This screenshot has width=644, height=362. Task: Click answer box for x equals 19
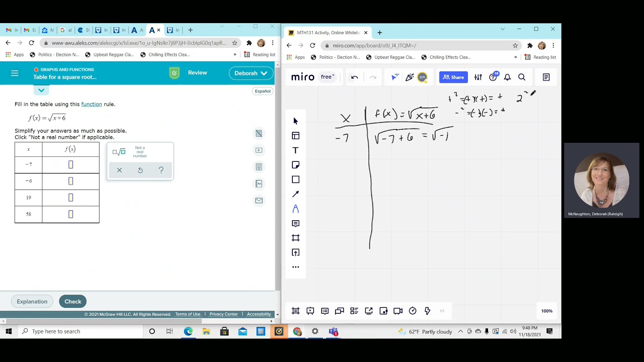pos(70,198)
